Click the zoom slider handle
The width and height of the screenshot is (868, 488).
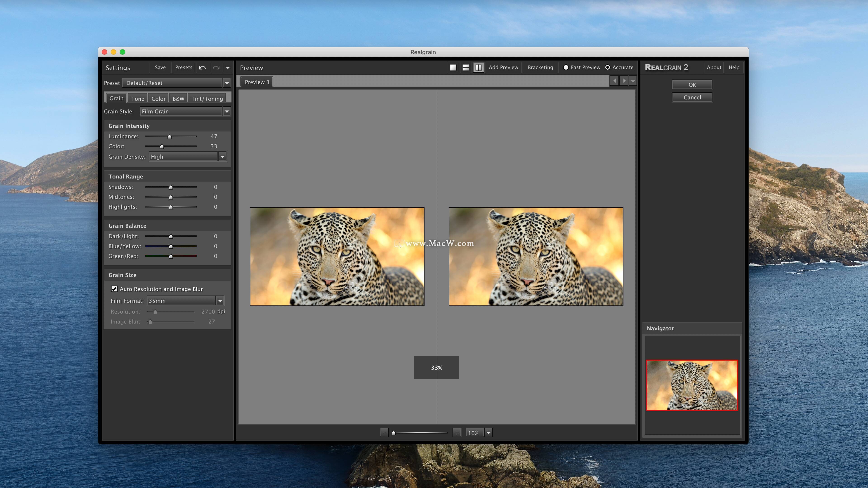pyautogui.click(x=394, y=433)
